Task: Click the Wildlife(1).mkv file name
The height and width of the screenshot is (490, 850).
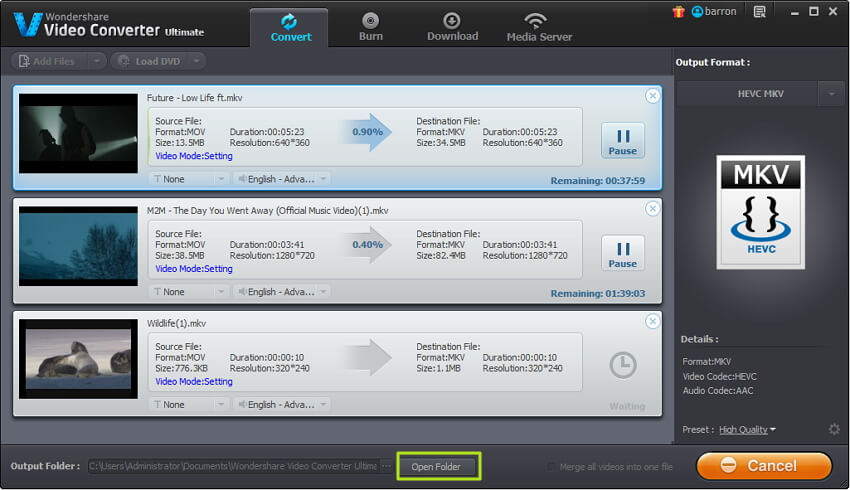Action: tap(176, 324)
